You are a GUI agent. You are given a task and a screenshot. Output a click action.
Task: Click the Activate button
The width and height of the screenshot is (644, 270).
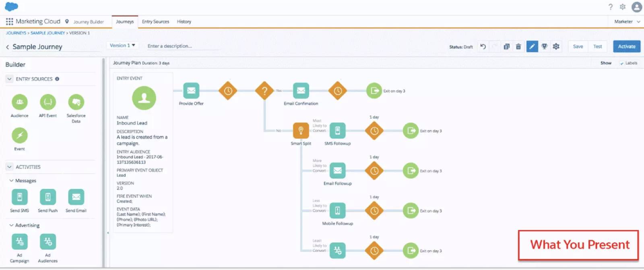627,46
